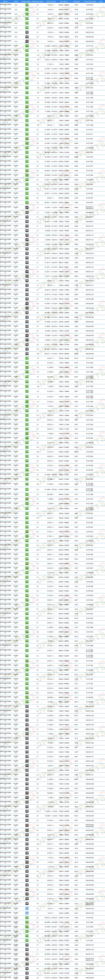
Task: Click the Opis column header
Action: click(x=101, y=1)
